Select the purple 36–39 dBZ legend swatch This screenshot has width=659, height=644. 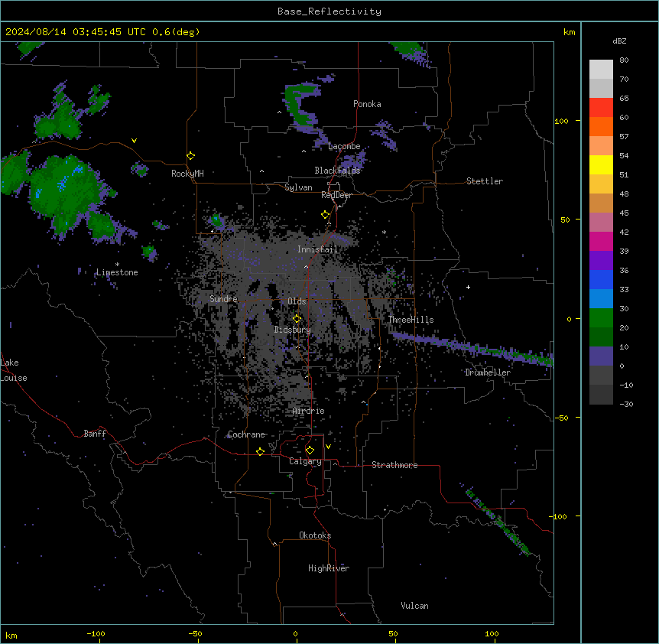(x=601, y=261)
